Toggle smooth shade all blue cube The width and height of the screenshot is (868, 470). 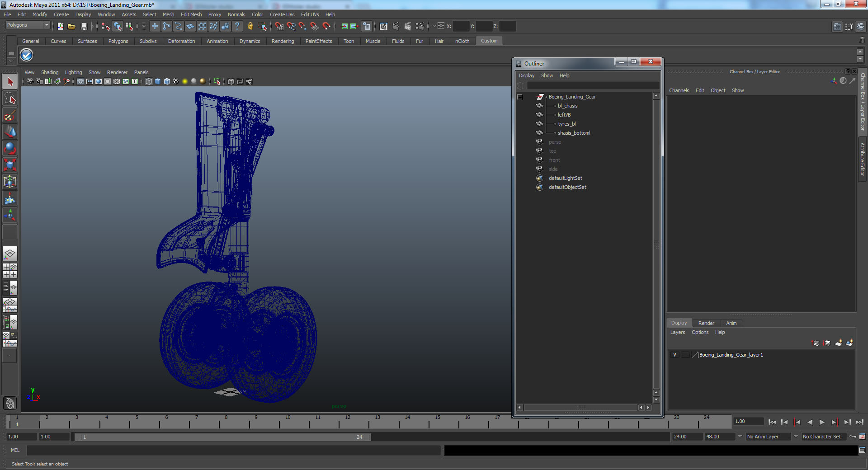pos(158,81)
